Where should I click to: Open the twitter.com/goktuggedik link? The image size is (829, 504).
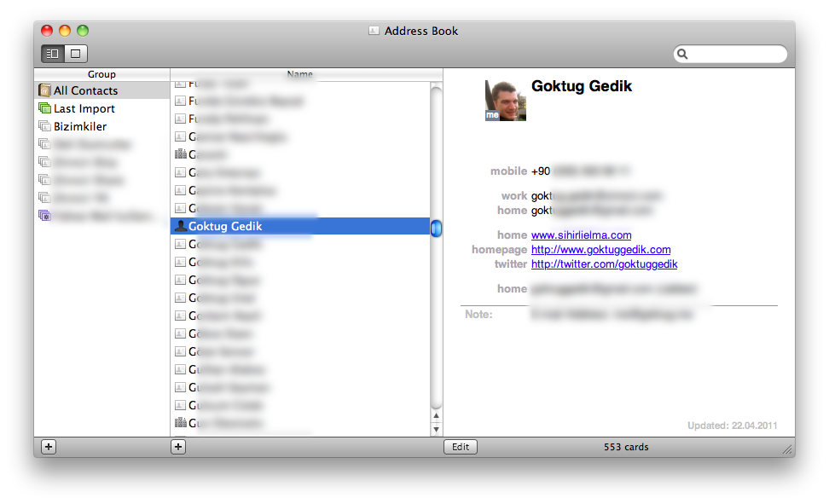(x=604, y=264)
